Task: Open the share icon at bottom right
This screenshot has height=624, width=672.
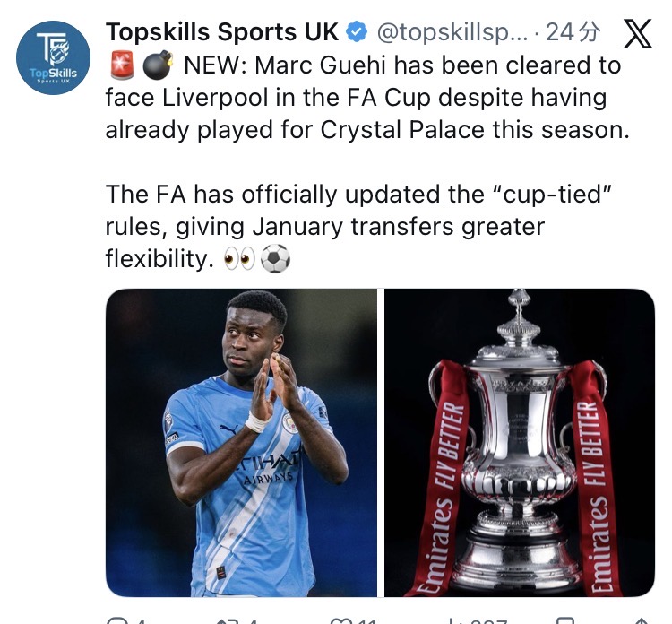Action: (638, 619)
